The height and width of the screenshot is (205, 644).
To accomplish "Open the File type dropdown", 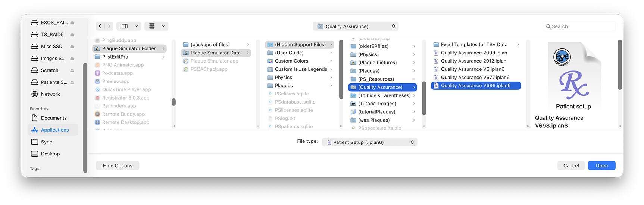I will tap(369, 142).
